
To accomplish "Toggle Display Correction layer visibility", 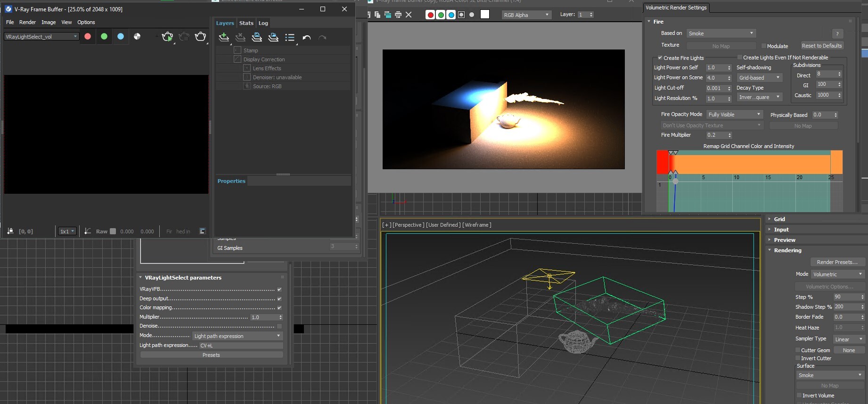I will point(237,59).
